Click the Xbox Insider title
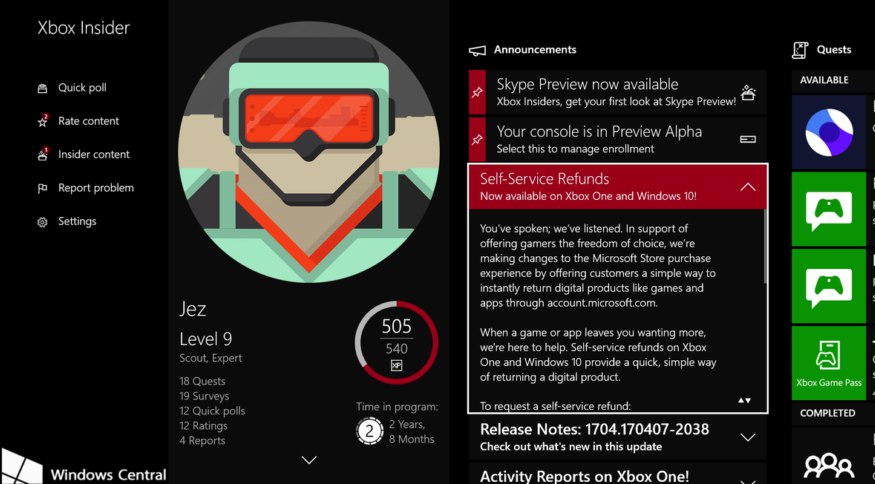The height and width of the screenshot is (484, 875). click(x=84, y=28)
